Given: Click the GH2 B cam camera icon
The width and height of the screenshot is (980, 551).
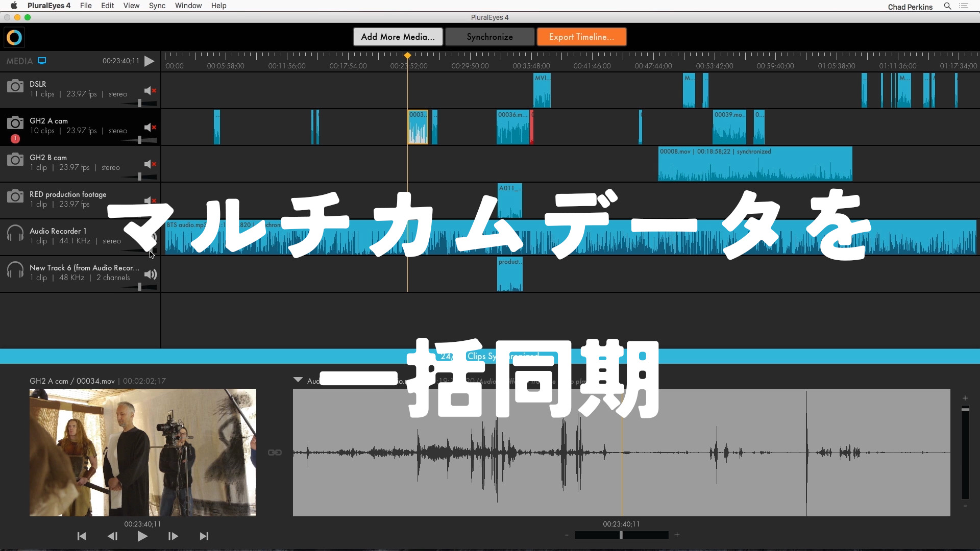Looking at the screenshot, I should (15, 160).
